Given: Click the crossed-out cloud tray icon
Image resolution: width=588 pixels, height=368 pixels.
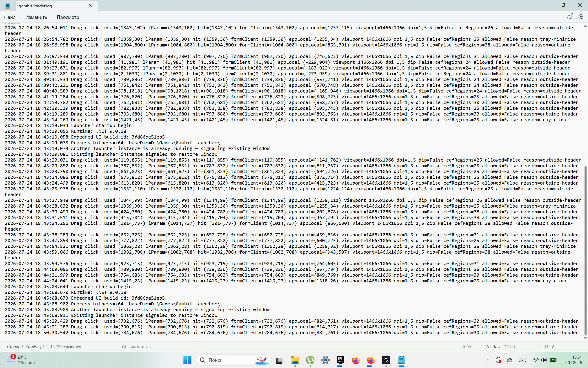Looking at the screenshot, I should coord(509,360).
